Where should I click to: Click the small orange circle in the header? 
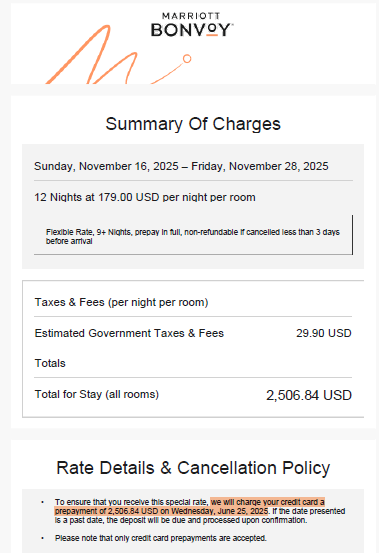pyautogui.click(x=187, y=59)
